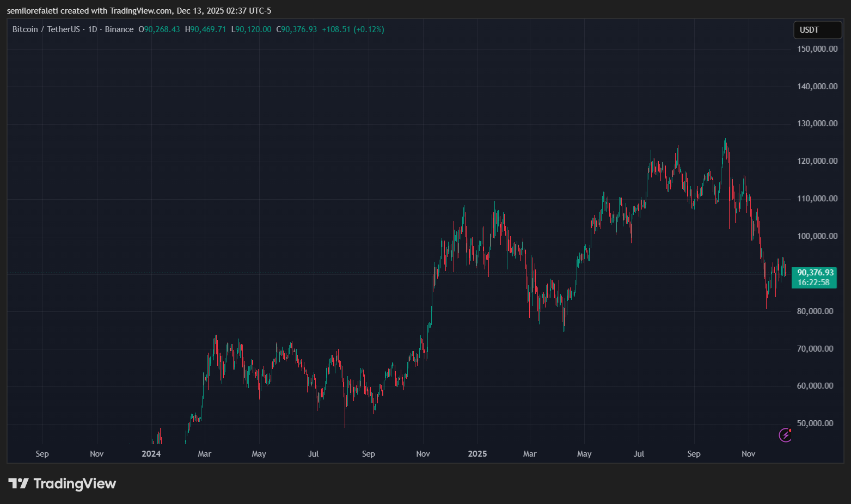Click the TradingView wordmark text

[x=75, y=484]
